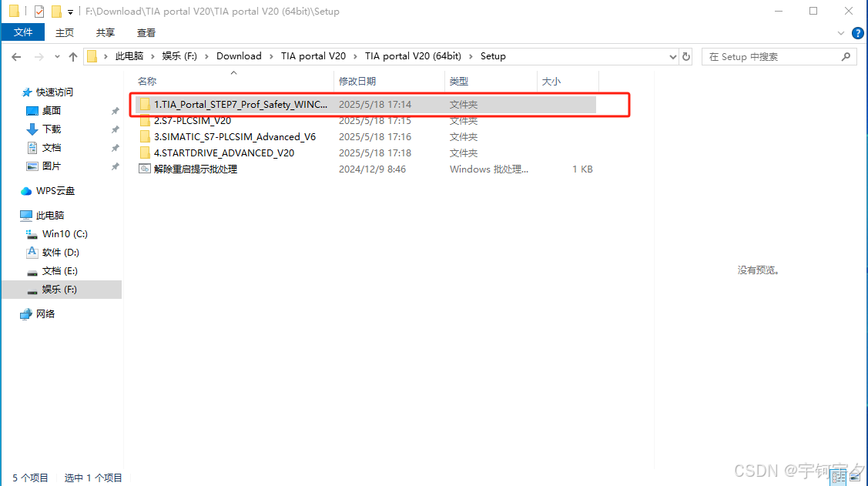868x486 pixels.
Task: Open 图片 in the navigation pane
Action: point(52,166)
